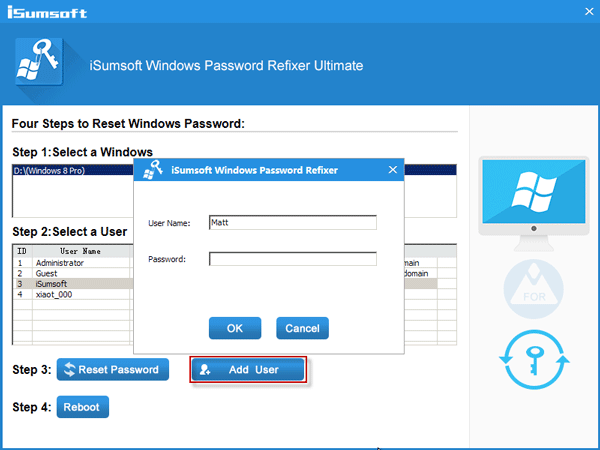Click the key-and-Windows-flag app logo in header
Viewport: 600px width, 450px height.
coord(39,61)
